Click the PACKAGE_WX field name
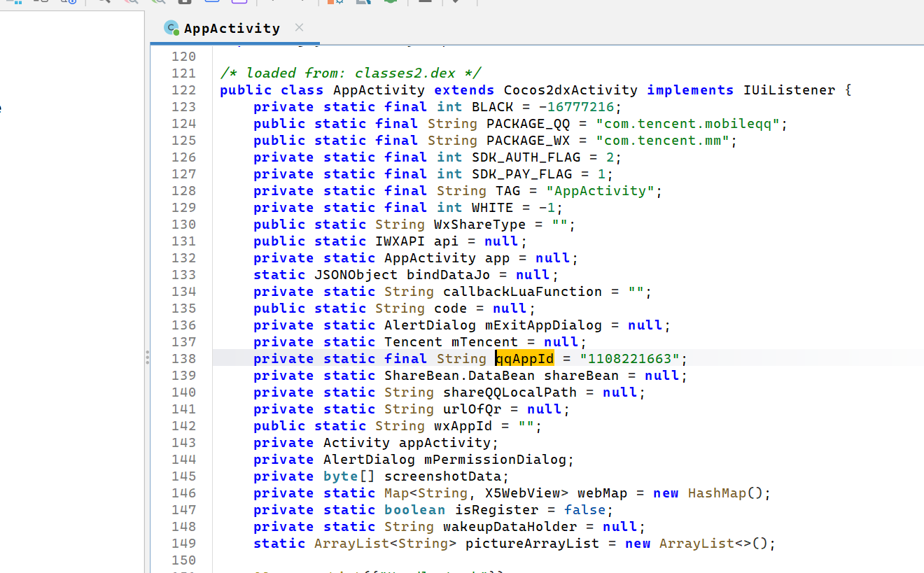 point(528,141)
